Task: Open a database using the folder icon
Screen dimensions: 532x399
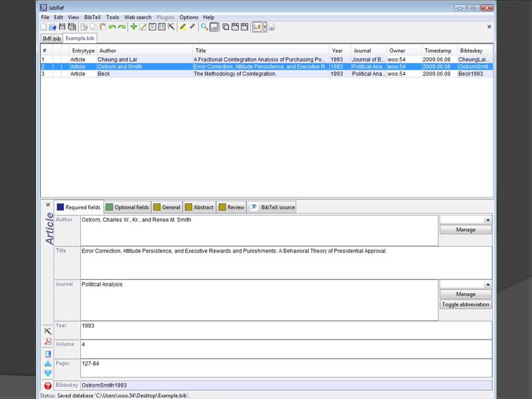Action: coord(53,27)
